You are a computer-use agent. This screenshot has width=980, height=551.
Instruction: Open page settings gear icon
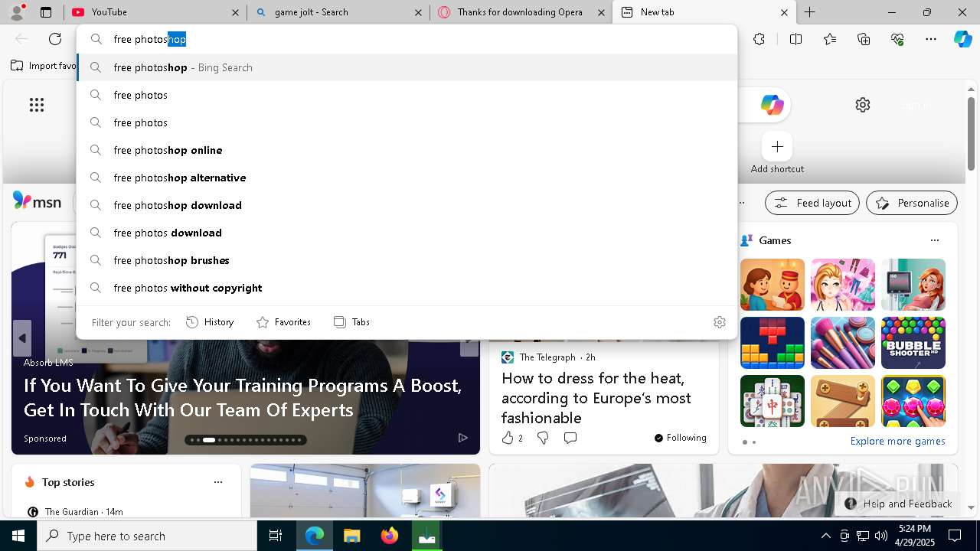coord(863,105)
